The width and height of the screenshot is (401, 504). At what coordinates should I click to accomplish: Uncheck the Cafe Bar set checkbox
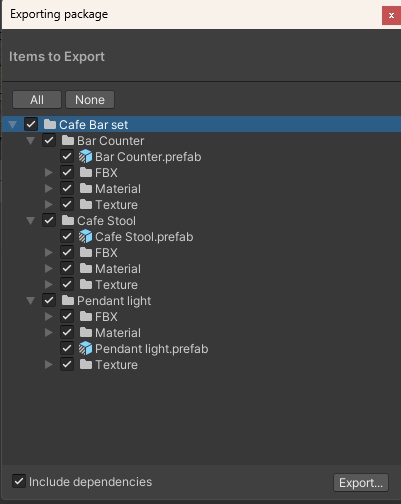click(31, 124)
